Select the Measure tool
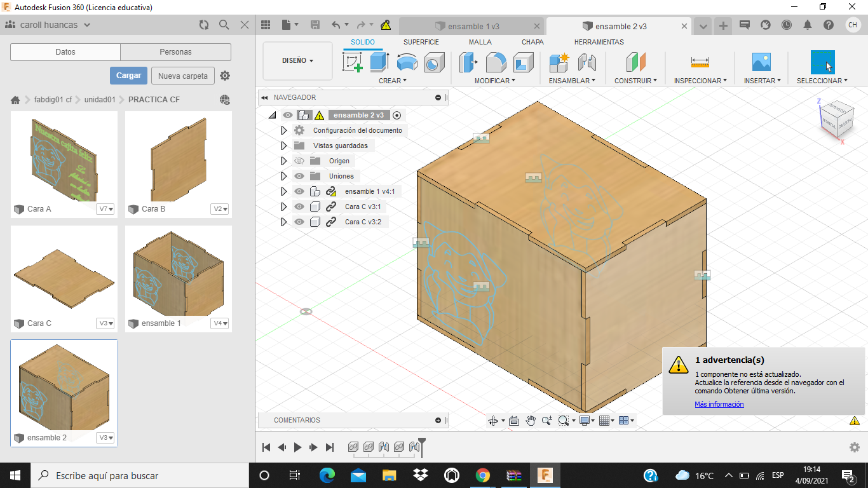This screenshot has height=488, width=868. point(700,62)
